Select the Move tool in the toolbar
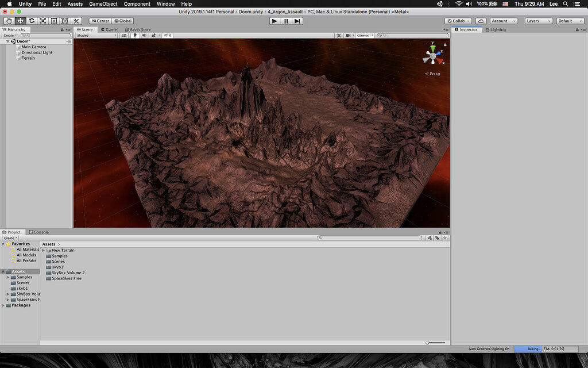588x368 pixels. tap(20, 20)
